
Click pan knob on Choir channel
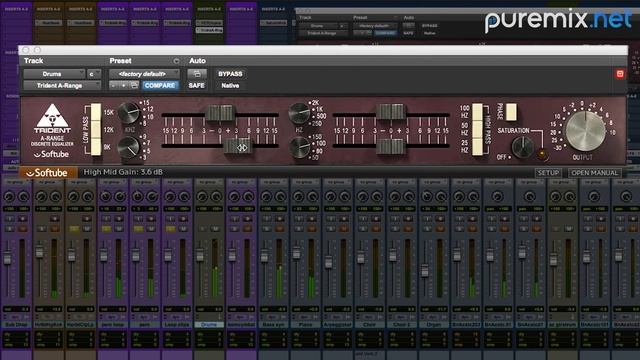[x=362, y=197]
